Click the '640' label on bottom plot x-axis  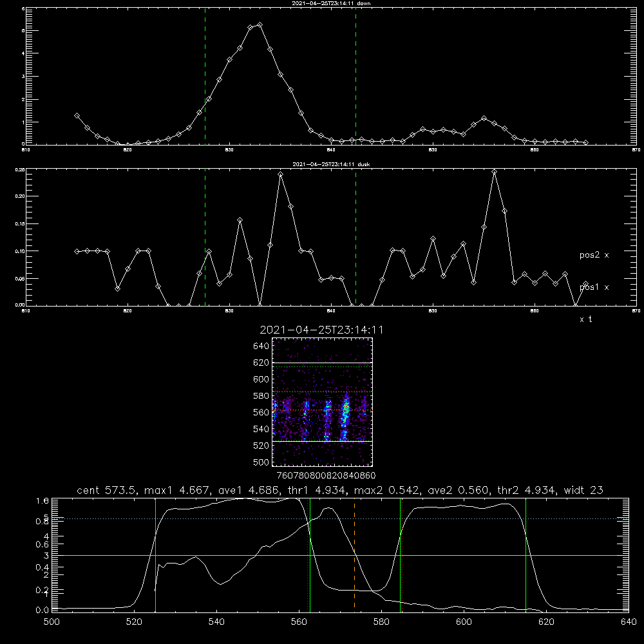(x=629, y=622)
